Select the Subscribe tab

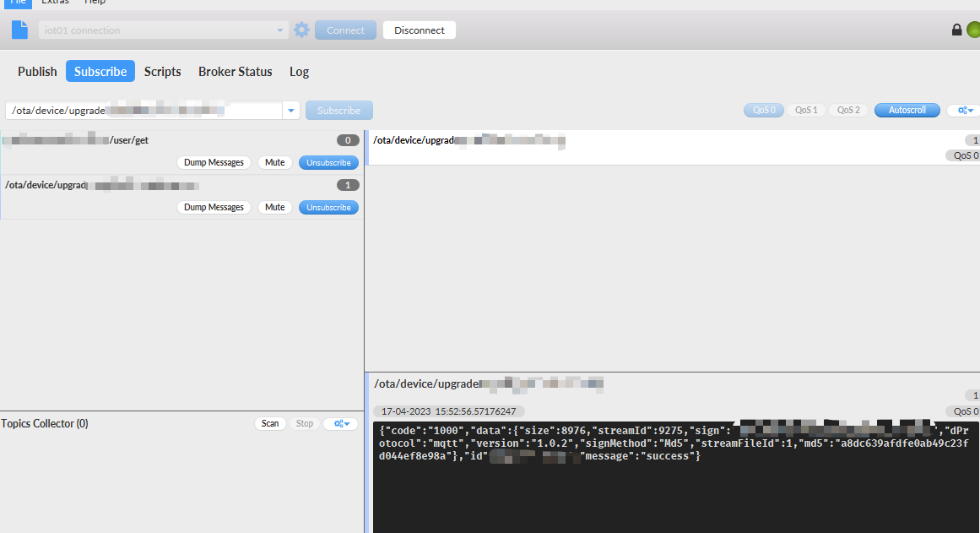[100, 71]
